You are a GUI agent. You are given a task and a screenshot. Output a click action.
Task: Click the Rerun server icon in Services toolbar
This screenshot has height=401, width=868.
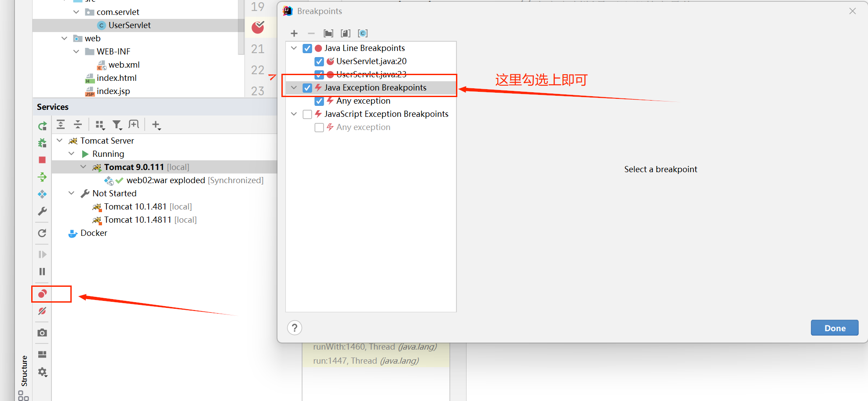[42, 126]
